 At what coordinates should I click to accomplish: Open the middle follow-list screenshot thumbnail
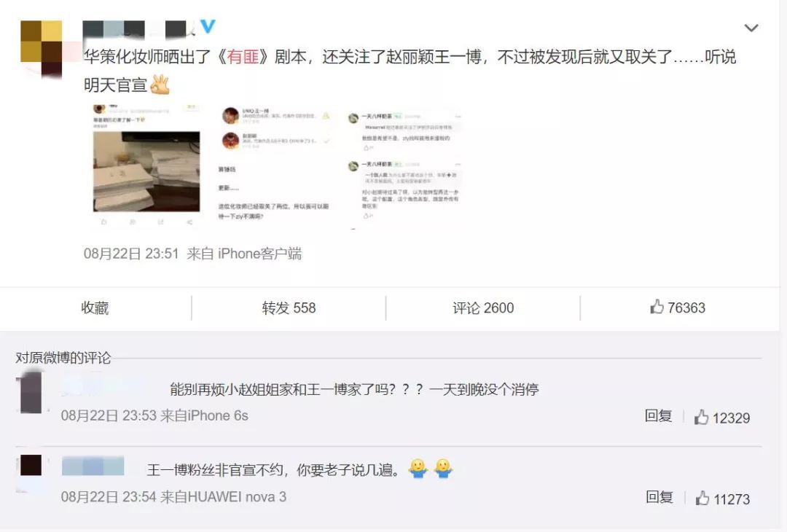click(x=275, y=165)
